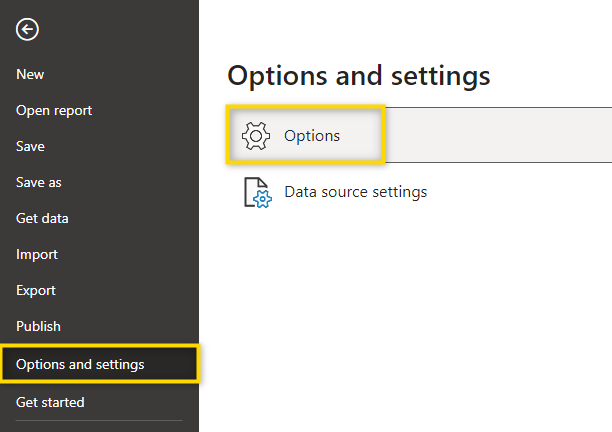Screen dimensions: 612x432
Task: Click the divider line below Get started
Action: 99,421
